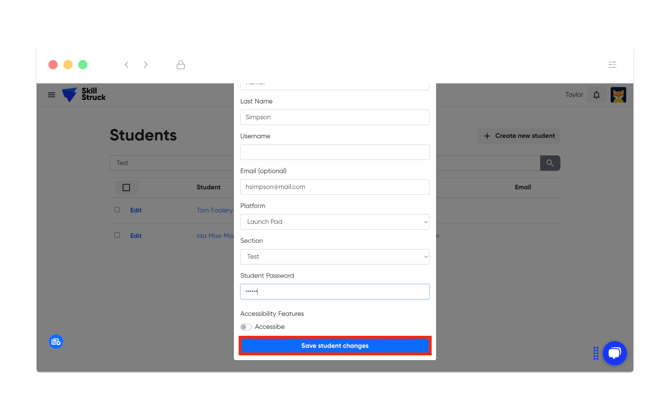Open the hamburger navigation menu
This screenshot has height=418, width=670.
[x=52, y=95]
